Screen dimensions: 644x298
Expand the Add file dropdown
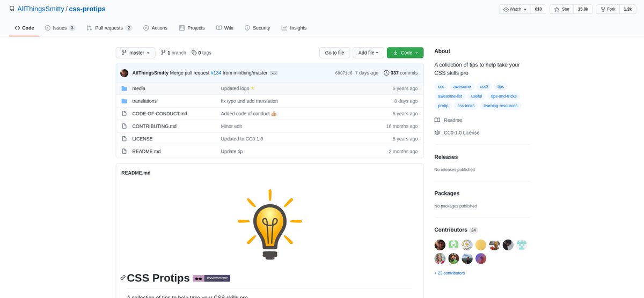pos(368,53)
